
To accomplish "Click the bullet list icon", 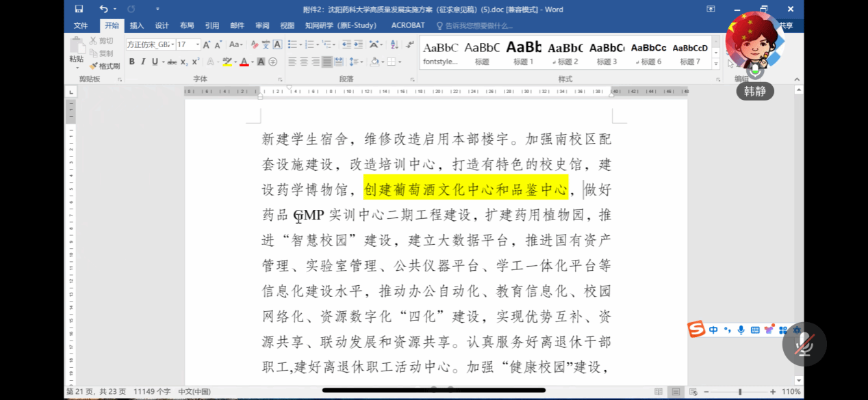I will tap(292, 44).
